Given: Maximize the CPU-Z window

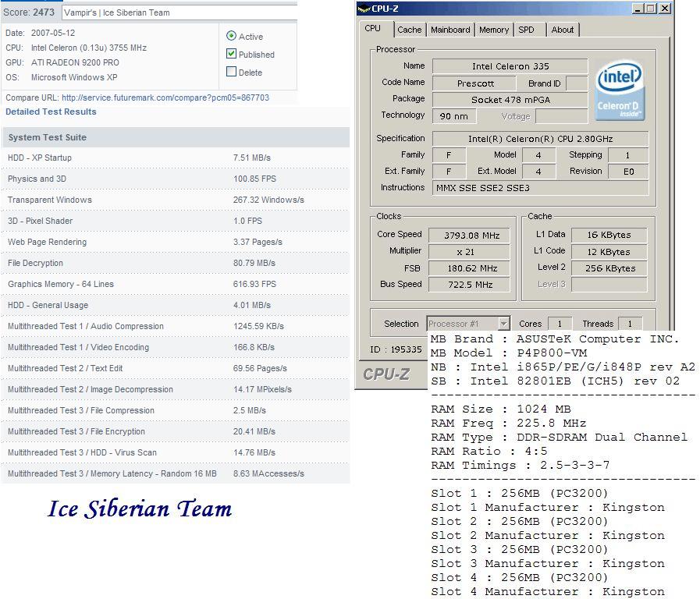Looking at the screenshot, I should 651,9.
